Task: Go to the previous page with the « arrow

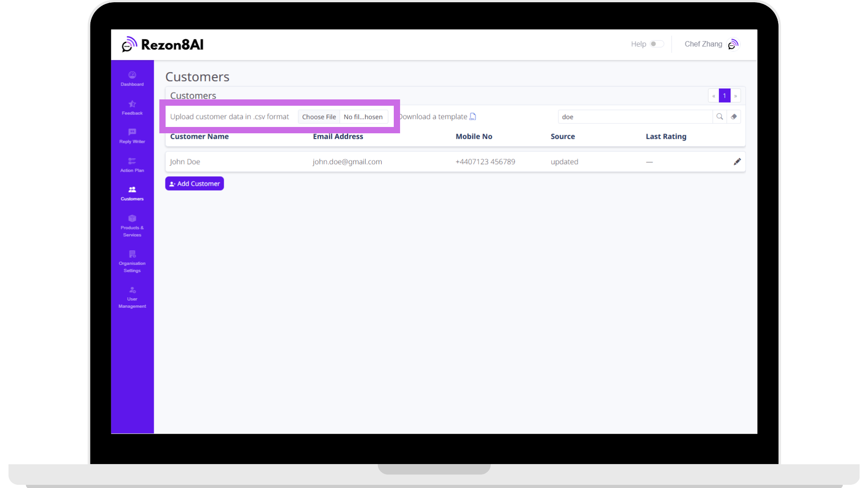Action: [713, 95]
